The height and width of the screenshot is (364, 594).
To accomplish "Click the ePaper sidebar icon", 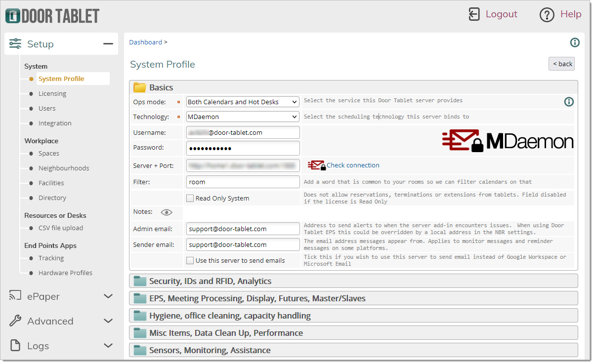I will [x=15, y=296].
